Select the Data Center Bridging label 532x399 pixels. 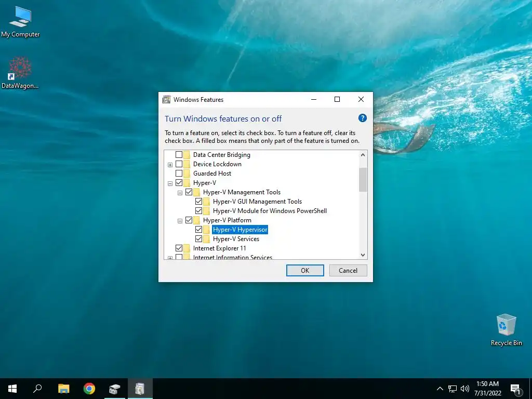pos(221,155)
